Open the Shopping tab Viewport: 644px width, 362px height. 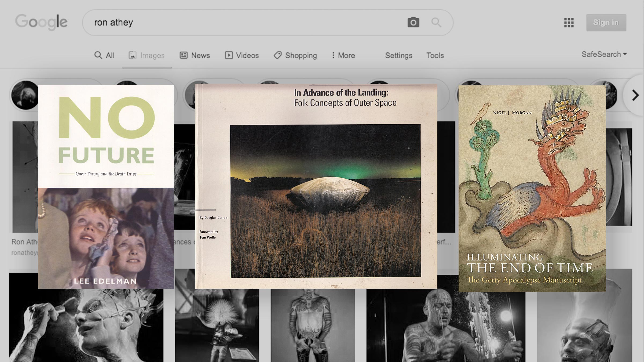(x=295, y=55)
